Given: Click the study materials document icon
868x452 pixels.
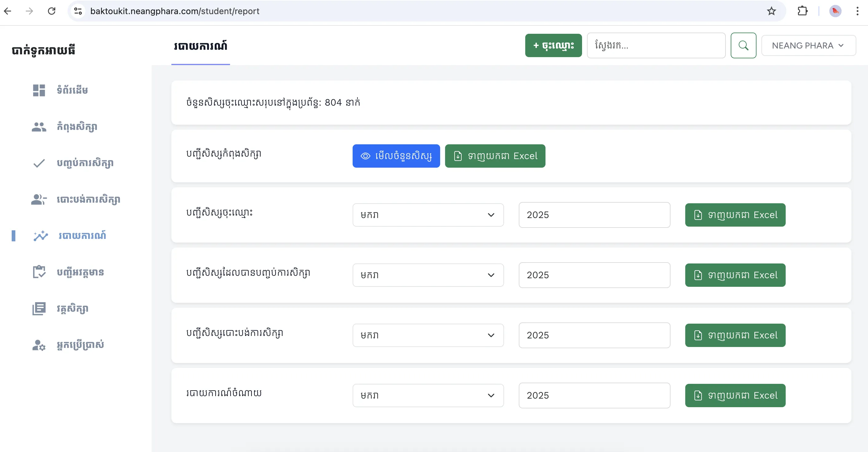Looking at the screenshot, I should click(x=39, y=309).
